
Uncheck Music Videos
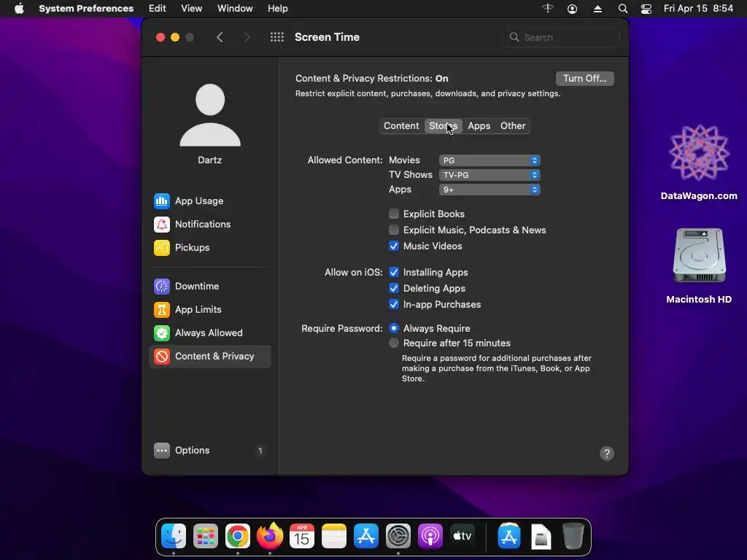(393, 246)
